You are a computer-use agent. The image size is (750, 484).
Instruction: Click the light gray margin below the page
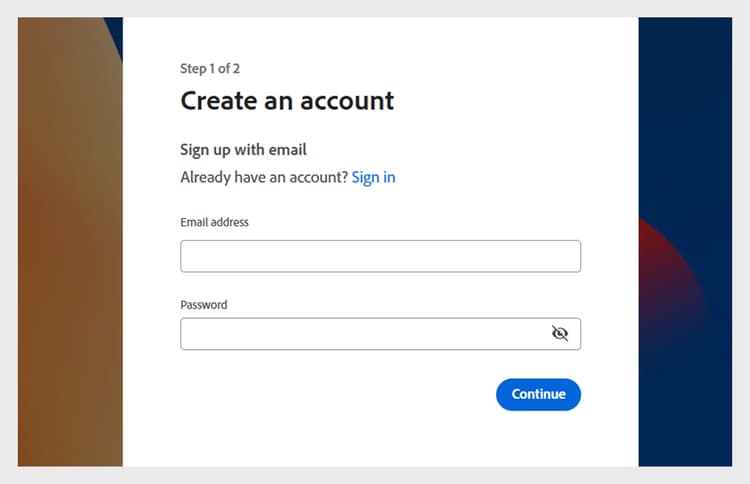[375, 475]
